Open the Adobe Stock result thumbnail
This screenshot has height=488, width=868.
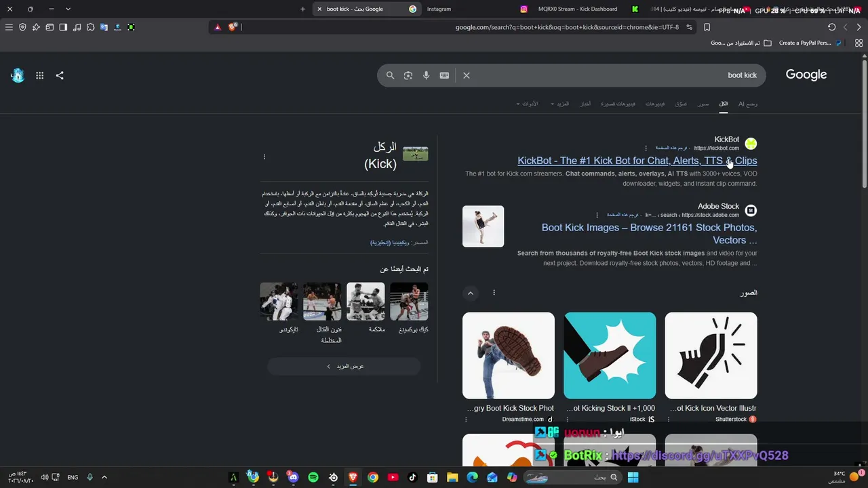point(484,226)
